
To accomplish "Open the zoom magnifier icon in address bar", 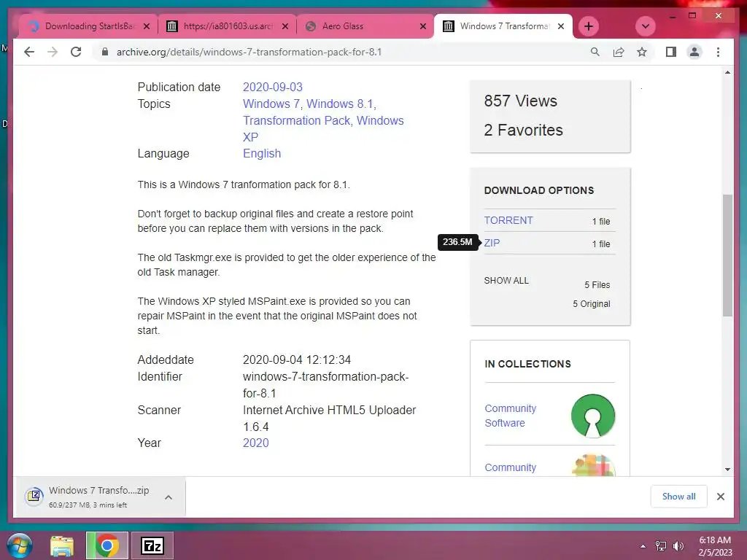I will (595, 52).
